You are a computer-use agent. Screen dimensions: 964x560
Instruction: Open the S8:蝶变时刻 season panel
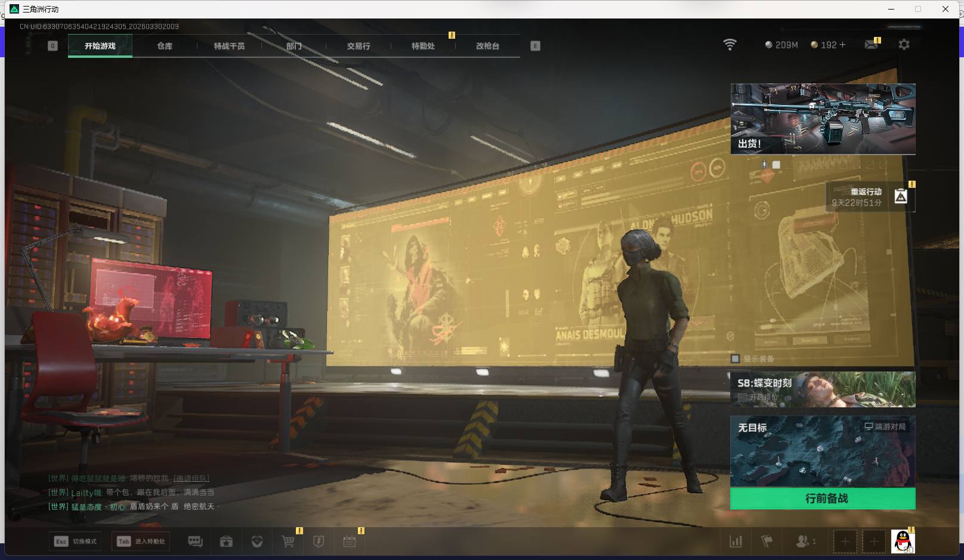[x=823, y=389]
